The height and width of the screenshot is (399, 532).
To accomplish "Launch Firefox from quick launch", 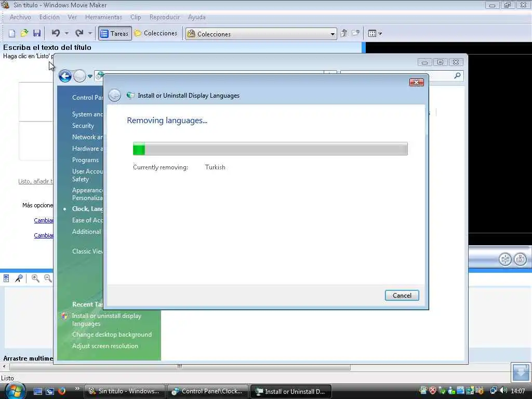I will (x=62, y=391).
